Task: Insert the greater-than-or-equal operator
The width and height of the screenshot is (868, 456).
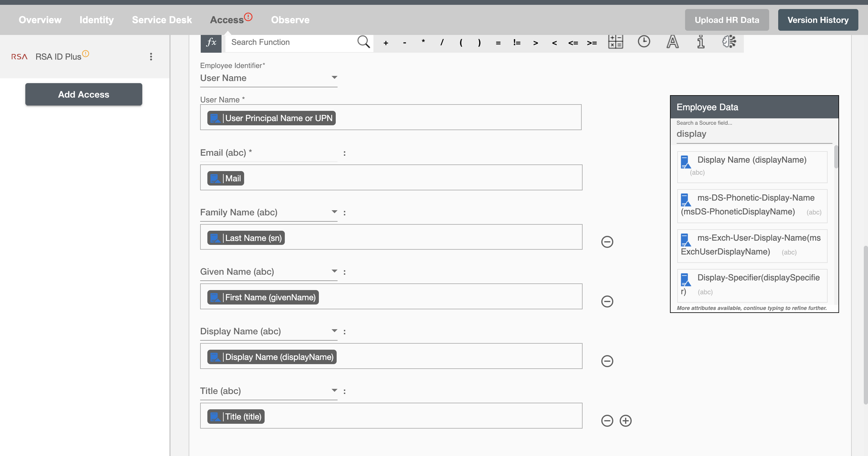Action: click(592, 43)
